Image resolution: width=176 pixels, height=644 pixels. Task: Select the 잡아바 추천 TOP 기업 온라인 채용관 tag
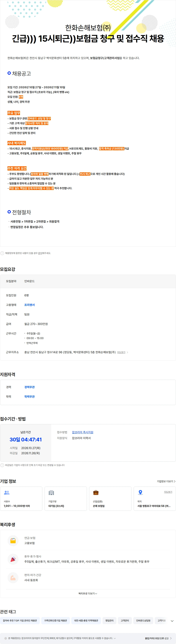point(20,621)
